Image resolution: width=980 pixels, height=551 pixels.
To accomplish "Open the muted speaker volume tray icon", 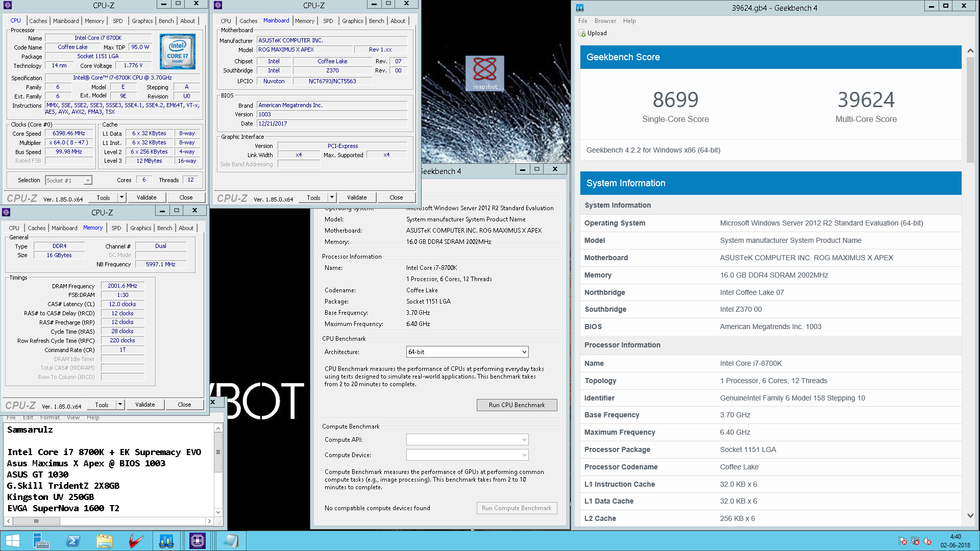I will (927, 541).
